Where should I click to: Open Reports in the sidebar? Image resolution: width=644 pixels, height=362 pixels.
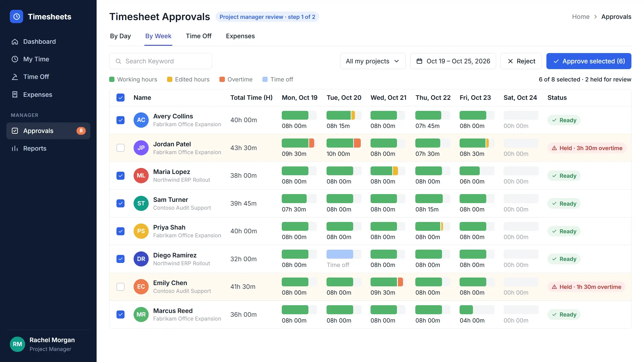(48, 149)
